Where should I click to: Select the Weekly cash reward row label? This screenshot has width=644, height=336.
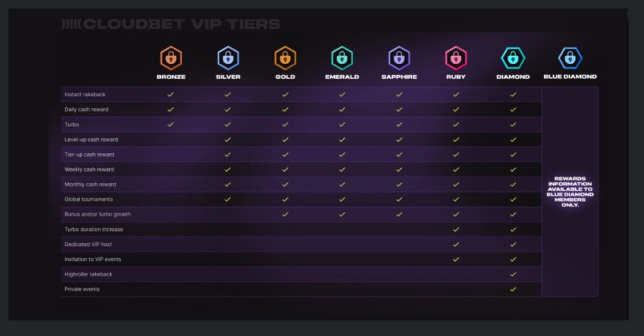89,169
